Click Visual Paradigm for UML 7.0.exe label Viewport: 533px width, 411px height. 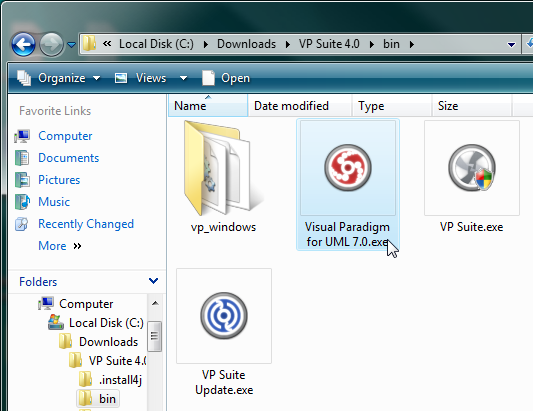click(x=347, y=235)
